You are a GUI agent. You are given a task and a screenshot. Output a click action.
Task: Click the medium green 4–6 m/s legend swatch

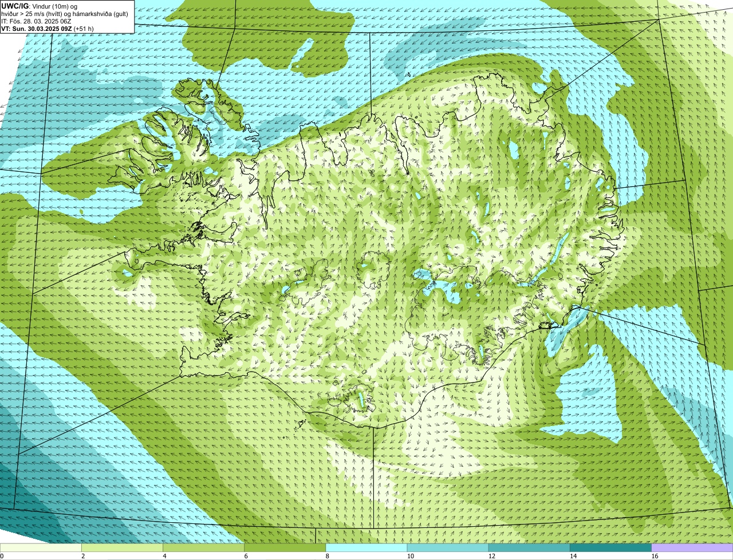(203, 548)
